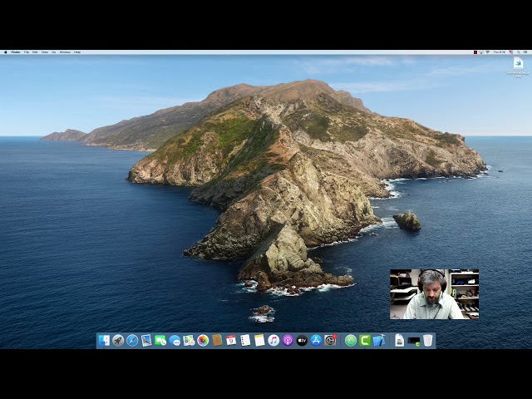Open the Apple menu
This screenshot has width=532, height=399.
click(6, 52)
